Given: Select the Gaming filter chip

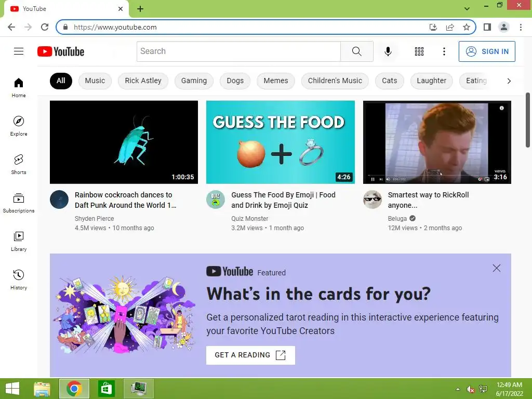Looking at the screenshot, I should click(x=194, y=81).
